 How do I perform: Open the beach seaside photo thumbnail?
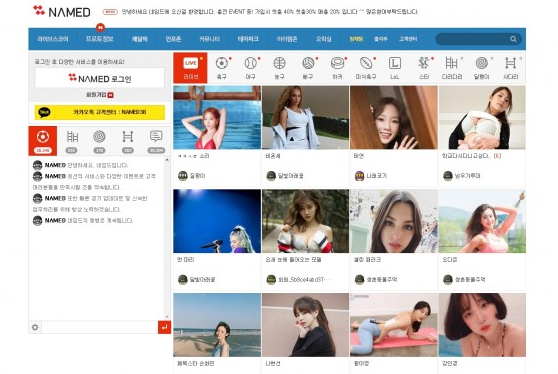click(217, 325)
